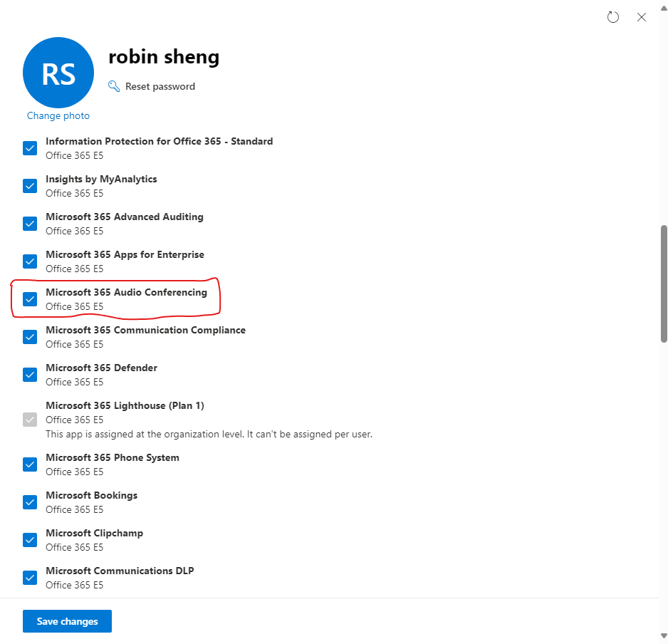Image resolution: width=668 pixels, height=644 pixels.
Task: Uncheck Microsoft 365 Advanced Auditing
Action: (30, 224)
